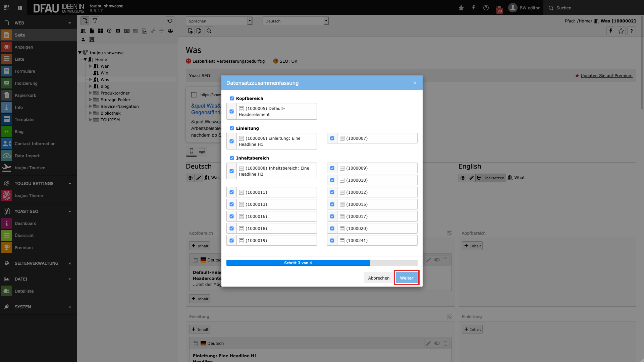The height and width of the screenshot is (362, 644).
Task: Toggle checkbox for record 1000241
Action: point(332,240)
